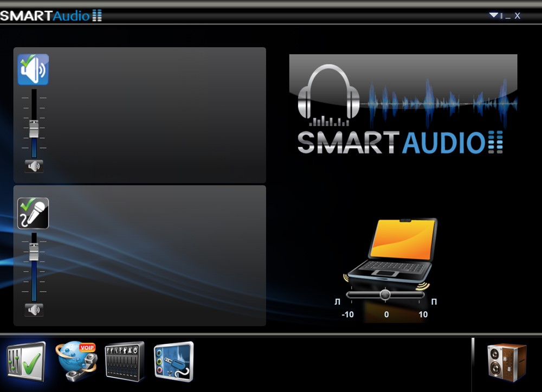Set balance to the -10 mark
This screenshot has height=392, width=542.
pyautogui.click(x=347, y=314)
